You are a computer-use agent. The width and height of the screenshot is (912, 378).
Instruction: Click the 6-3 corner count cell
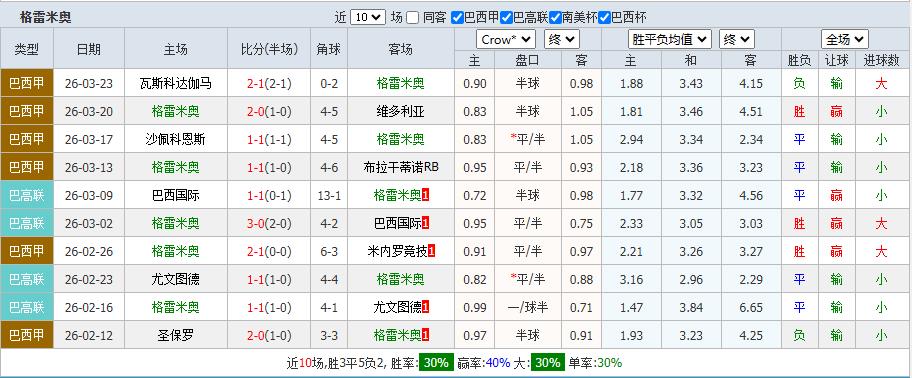(329, 251)
